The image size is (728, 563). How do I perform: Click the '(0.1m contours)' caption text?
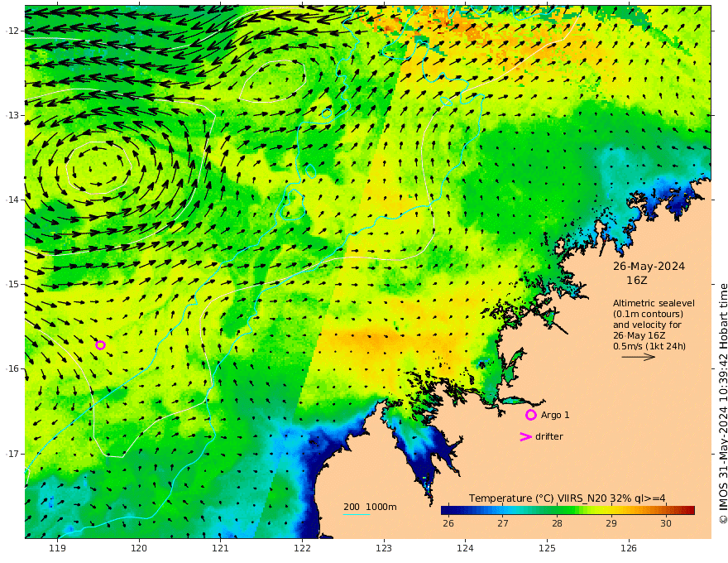tap(648, 314)
